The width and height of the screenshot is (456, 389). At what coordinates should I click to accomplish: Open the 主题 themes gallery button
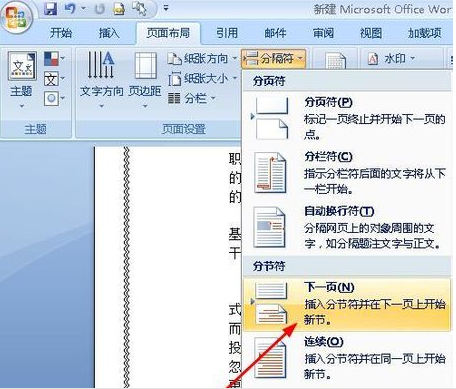21,80
